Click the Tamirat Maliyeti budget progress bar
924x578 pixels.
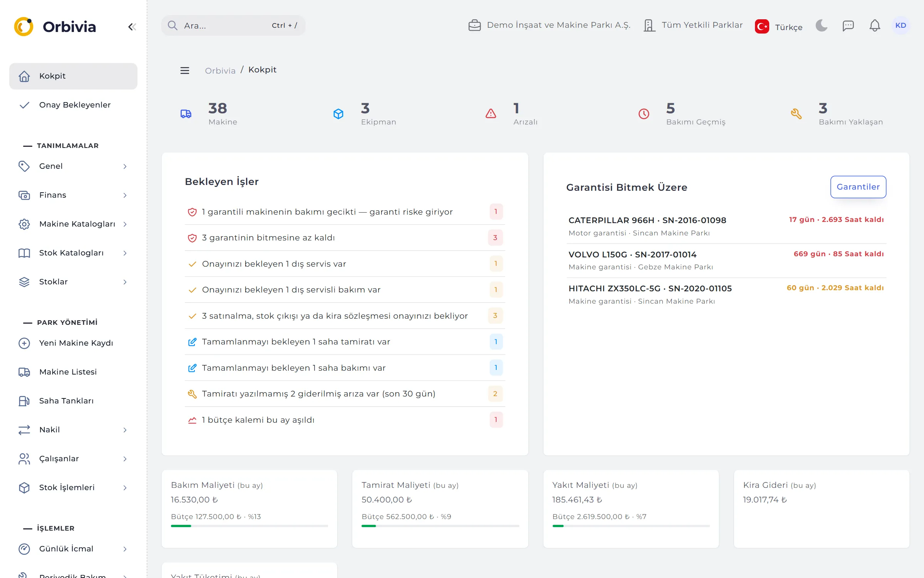[440, 526]
